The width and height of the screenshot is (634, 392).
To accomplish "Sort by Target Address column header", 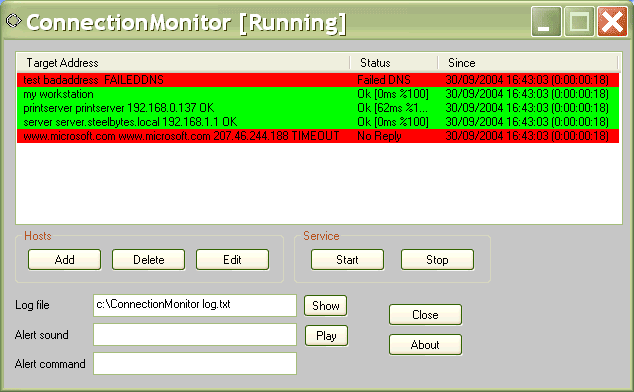I will pos(183,63).
